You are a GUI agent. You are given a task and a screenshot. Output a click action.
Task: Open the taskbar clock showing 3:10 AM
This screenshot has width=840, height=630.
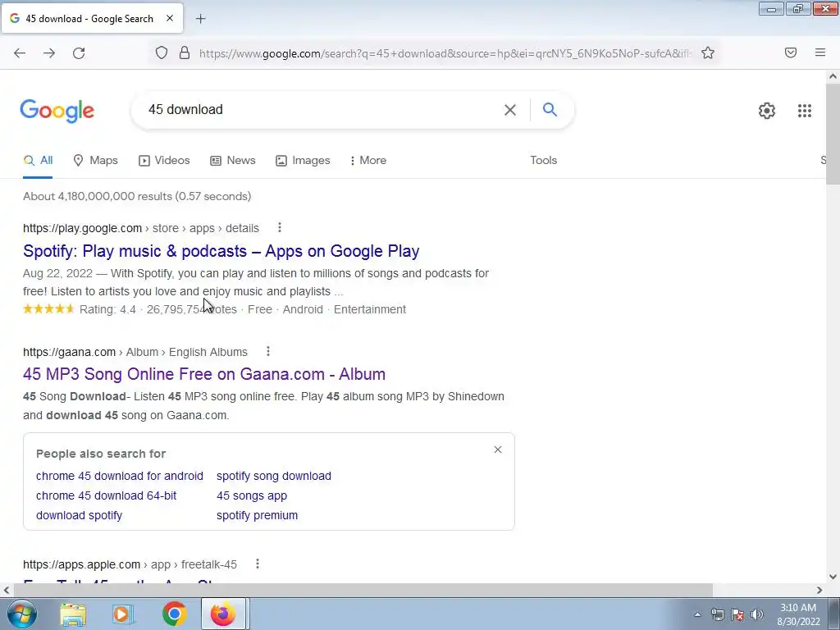[798, 614]
